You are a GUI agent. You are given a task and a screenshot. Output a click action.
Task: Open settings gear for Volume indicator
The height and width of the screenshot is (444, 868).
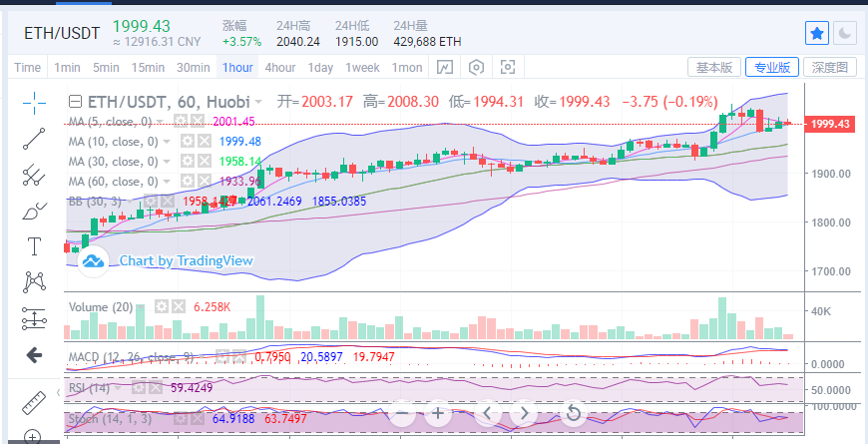pyautogui.click(x=161, y=306)
